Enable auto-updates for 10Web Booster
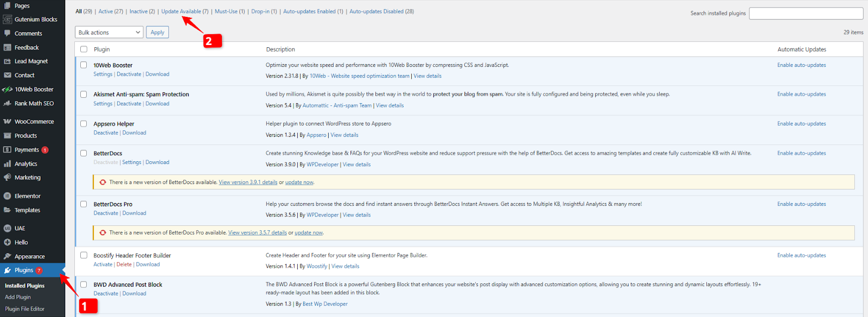Viewport: 868px width, 317px height. (x=802, y=65)
